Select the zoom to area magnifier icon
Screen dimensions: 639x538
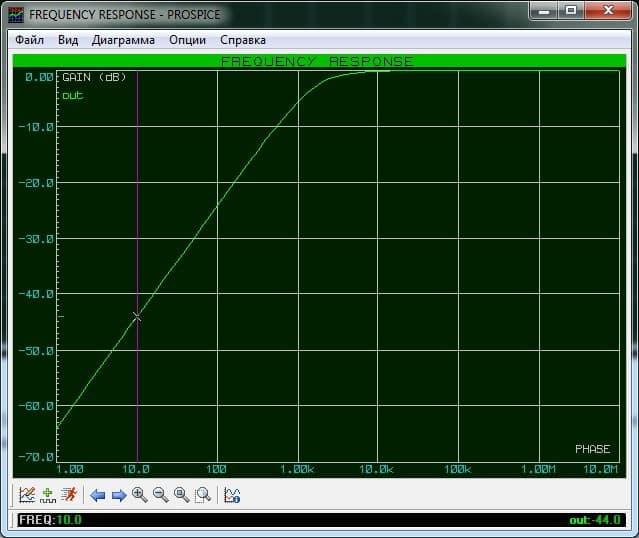point(203,495)
